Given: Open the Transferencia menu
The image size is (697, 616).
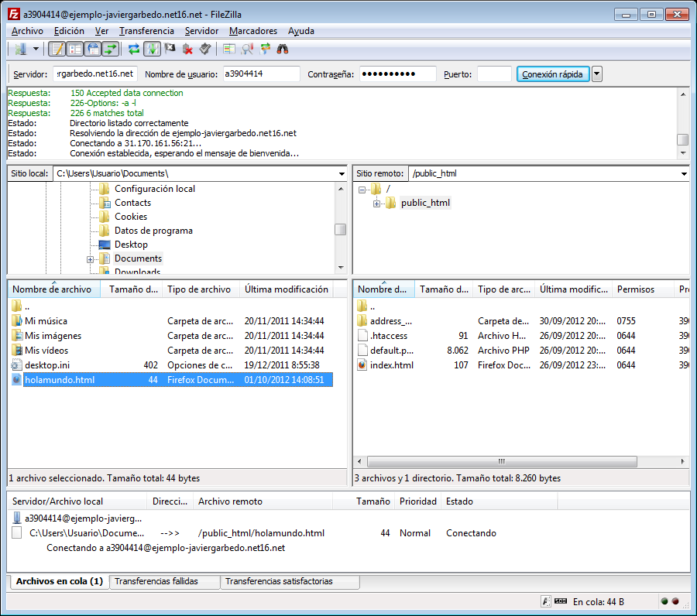Looking at the screenshot, I should (x=146, y=31).
